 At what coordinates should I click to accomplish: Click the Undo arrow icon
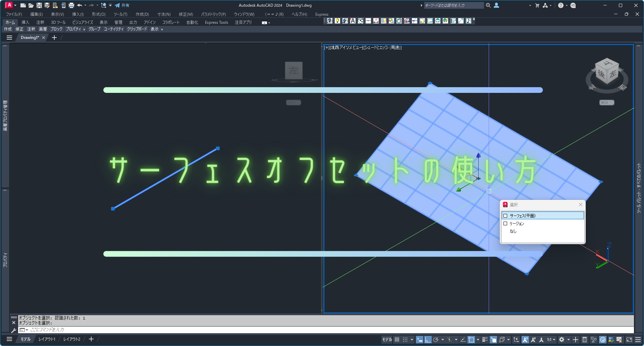click(79, 5)
